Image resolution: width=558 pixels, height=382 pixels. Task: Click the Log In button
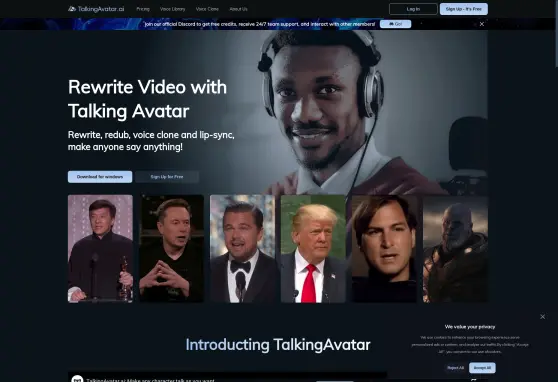pyautogui.click(x=413, y=9)
